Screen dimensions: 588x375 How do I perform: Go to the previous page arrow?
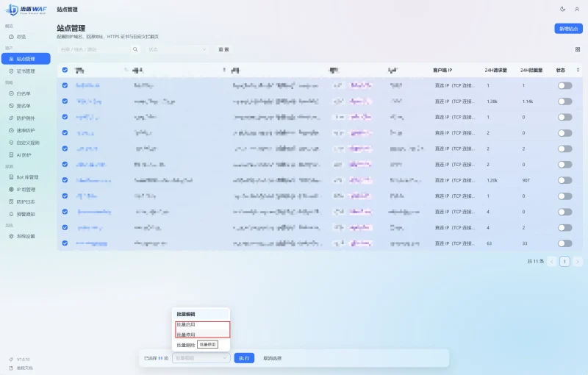(x=552, y=261)
